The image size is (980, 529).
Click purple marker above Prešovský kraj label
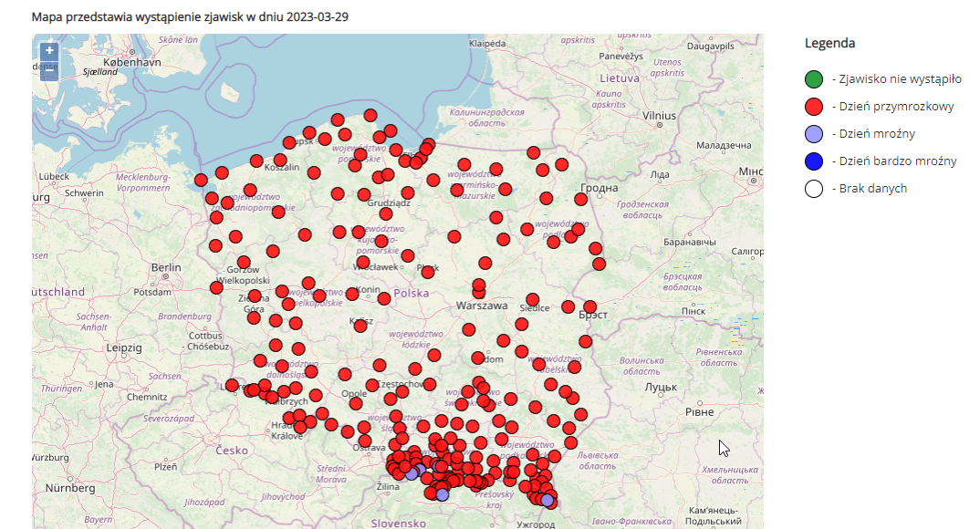pos(443,494)
